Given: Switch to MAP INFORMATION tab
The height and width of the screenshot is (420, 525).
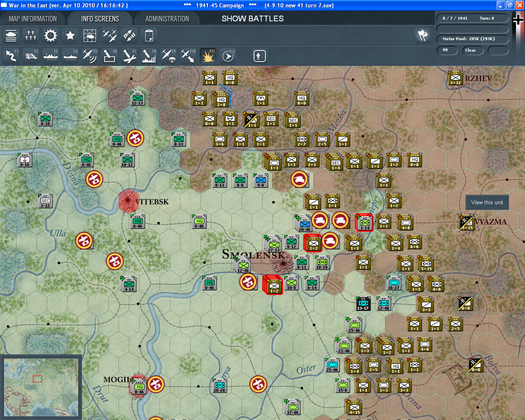Looking at the screenshot, I should click(33, 19).
